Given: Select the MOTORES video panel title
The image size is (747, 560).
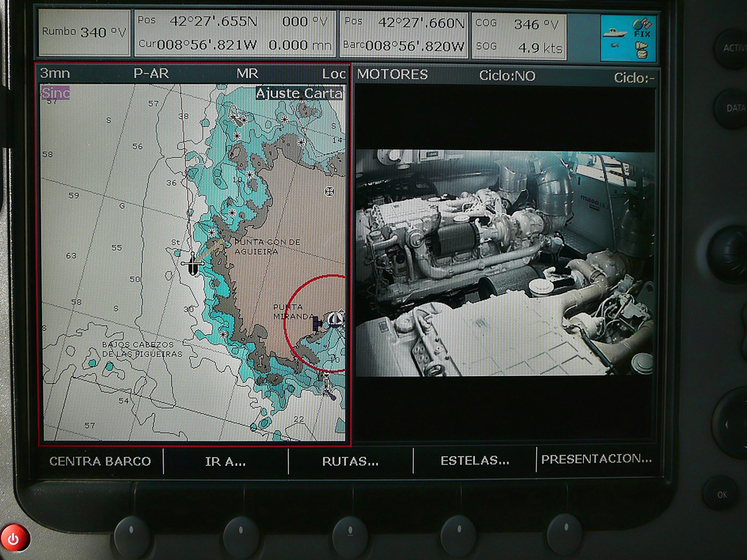Looking at the screenshot, I should (x=392, y=75).
